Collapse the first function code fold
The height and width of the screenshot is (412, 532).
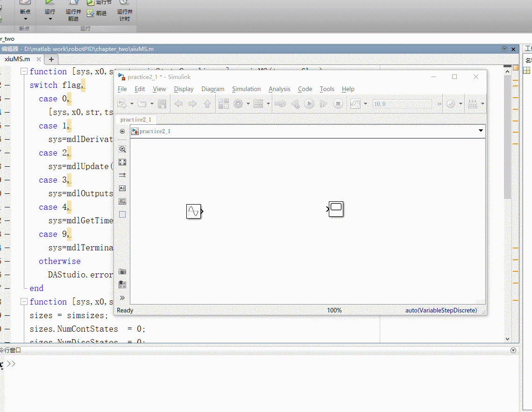[24, 71]
